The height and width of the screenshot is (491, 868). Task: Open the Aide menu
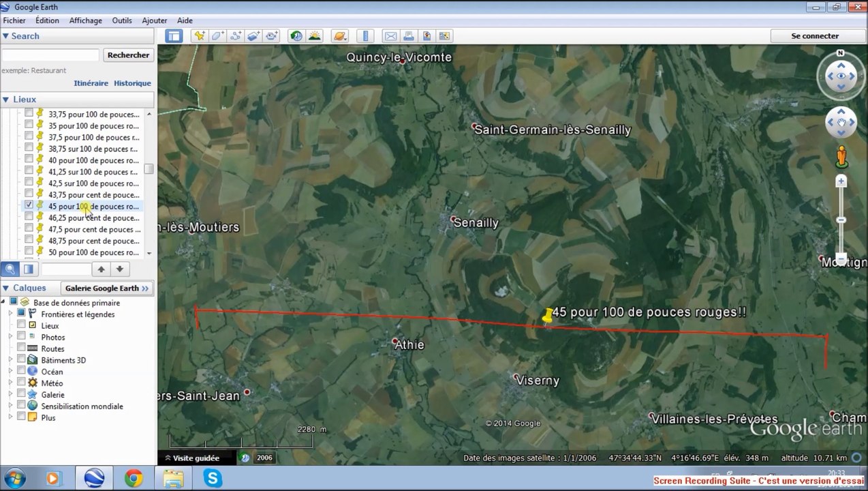point(185,20)
